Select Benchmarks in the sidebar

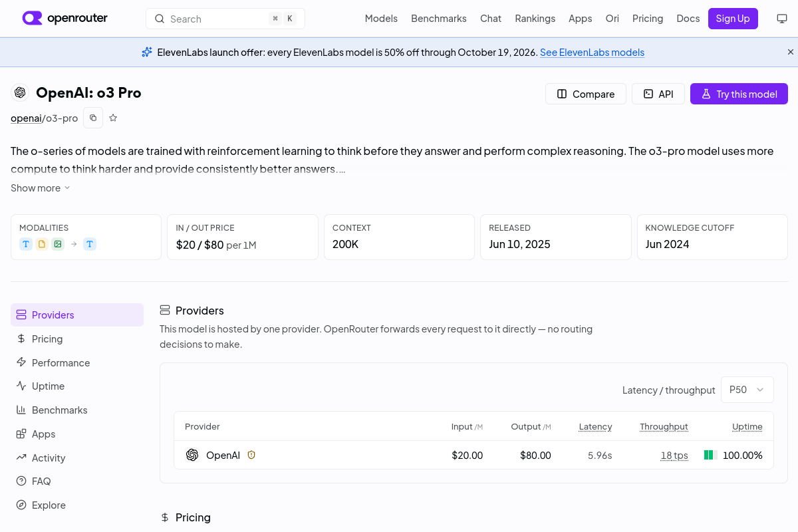[x=77, y=410]
